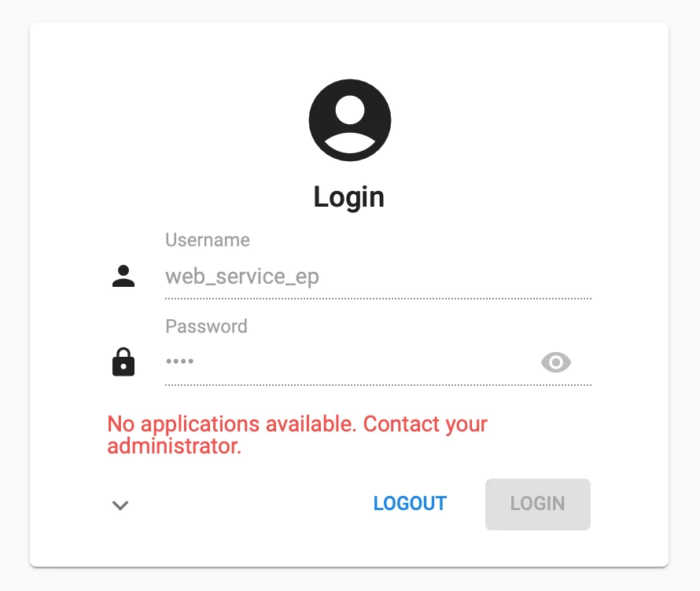Toggle password visibility with the eye icon
Image resolution: width=700 pixels, height=591 pixels.
pos(556,362)
